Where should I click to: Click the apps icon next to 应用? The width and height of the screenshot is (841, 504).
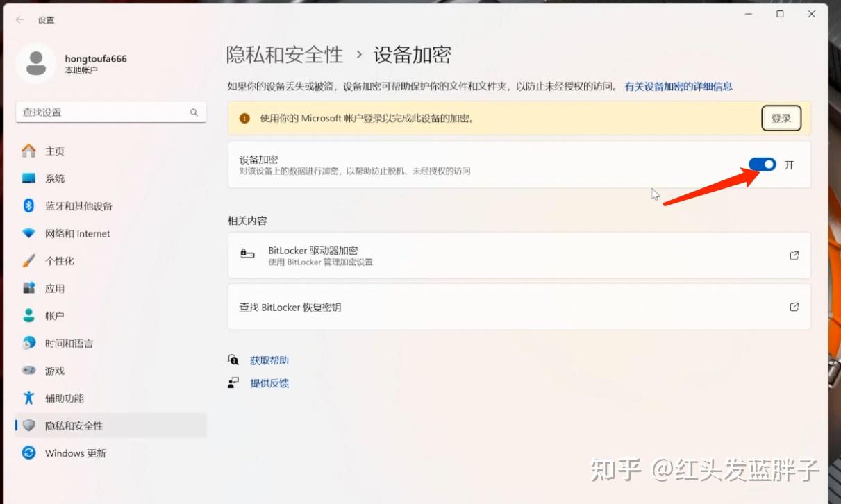click(x=28, y=288)
